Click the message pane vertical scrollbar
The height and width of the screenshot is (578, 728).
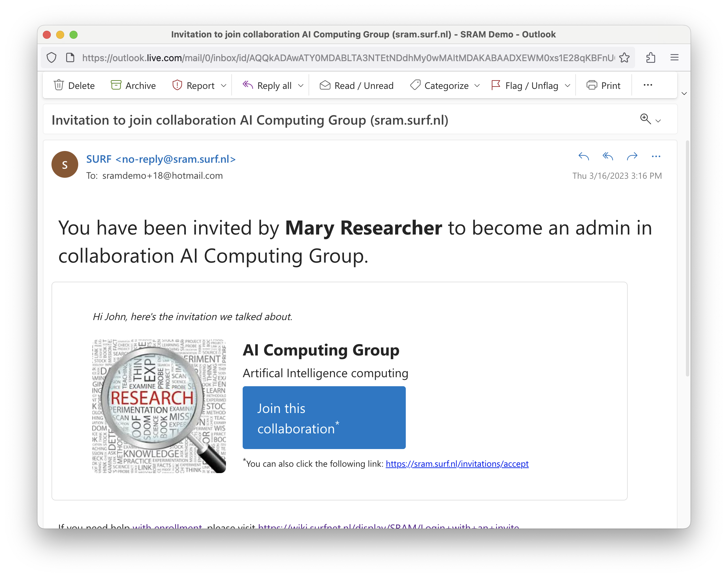coord(687,258)
